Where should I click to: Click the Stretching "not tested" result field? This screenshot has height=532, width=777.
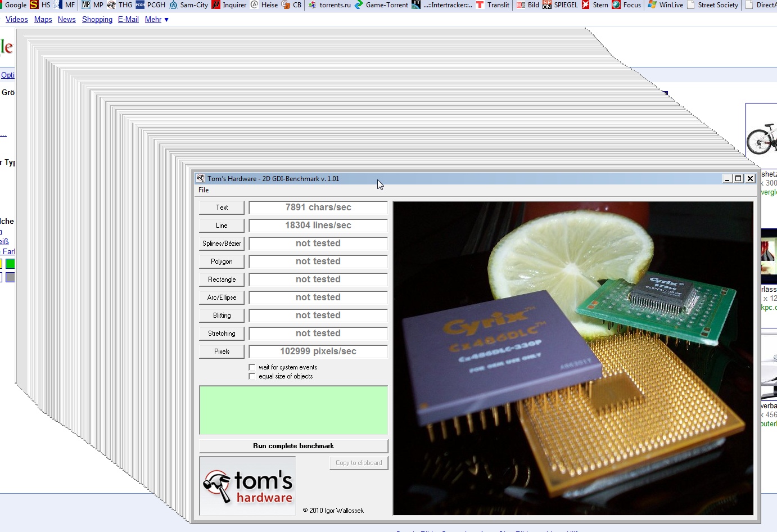pyautogui.click(x=318, y=333)
